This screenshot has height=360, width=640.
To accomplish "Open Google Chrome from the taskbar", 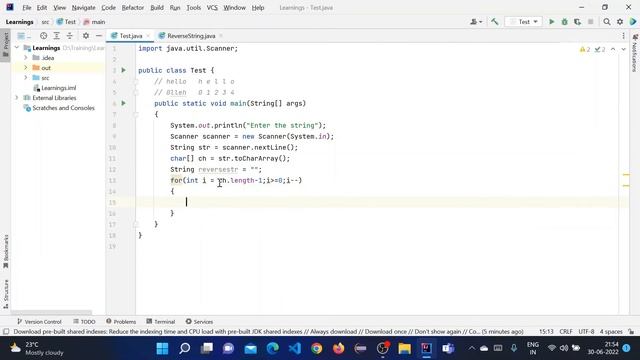I will point(317,348).
